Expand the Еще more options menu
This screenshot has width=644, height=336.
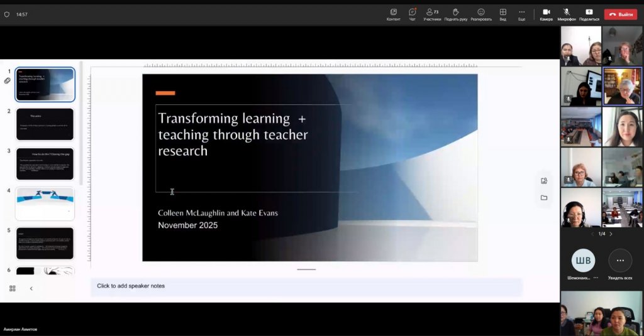521,14
